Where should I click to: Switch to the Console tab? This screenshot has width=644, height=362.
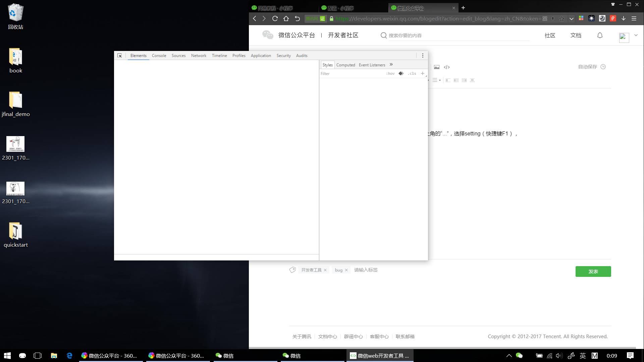pos(159,56)
